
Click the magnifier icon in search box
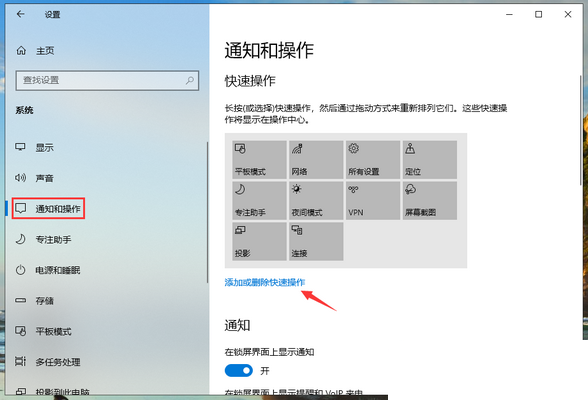pyautogui.click(x=190, y=80)
